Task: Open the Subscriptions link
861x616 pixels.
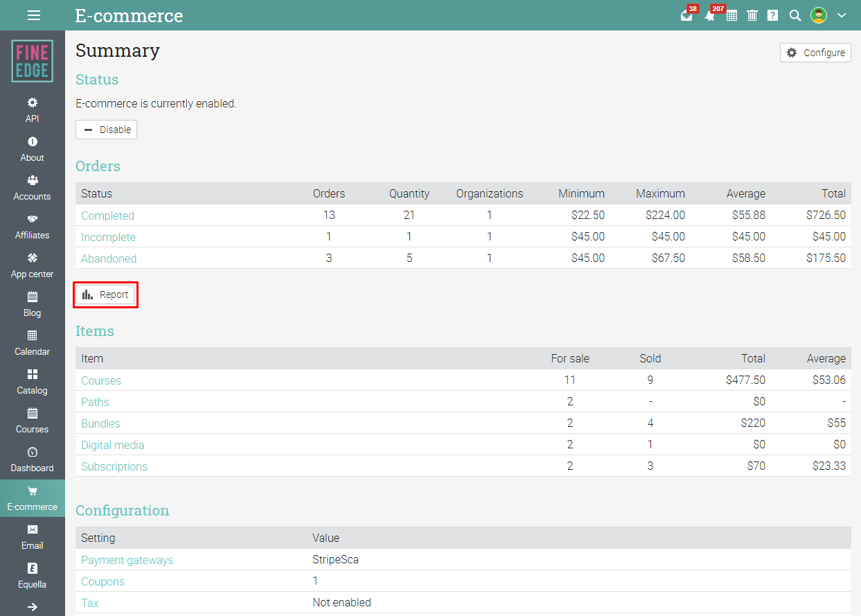Action: click(x=114, y=466)
